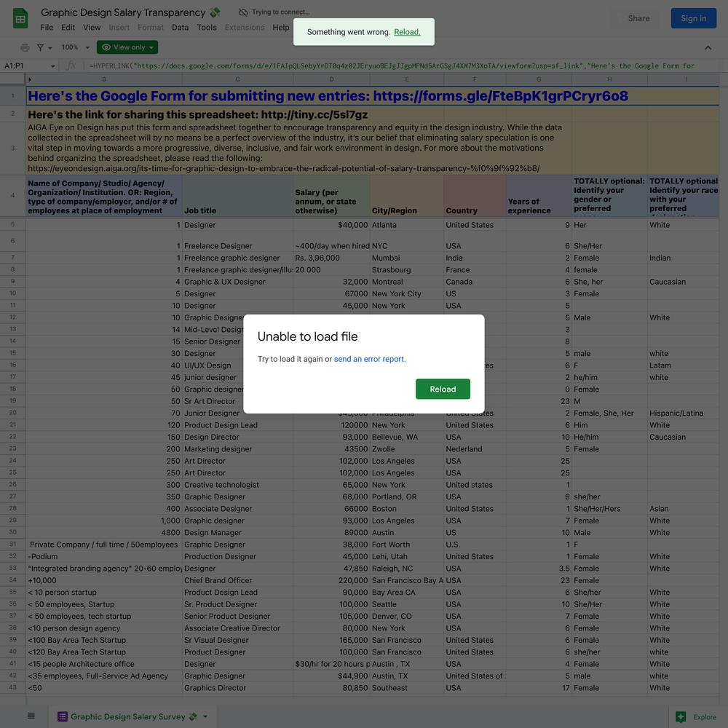Open the Help menu

coord(281,28)
